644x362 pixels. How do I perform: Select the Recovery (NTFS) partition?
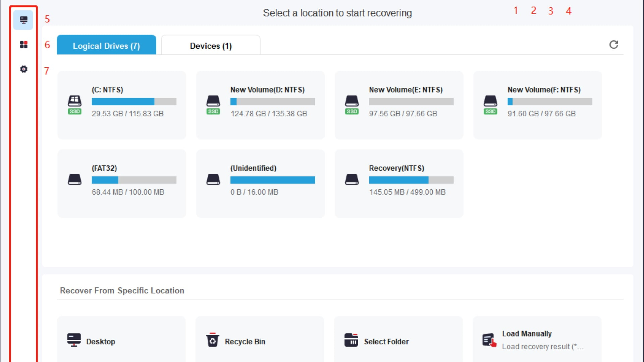tap(399, 184)
